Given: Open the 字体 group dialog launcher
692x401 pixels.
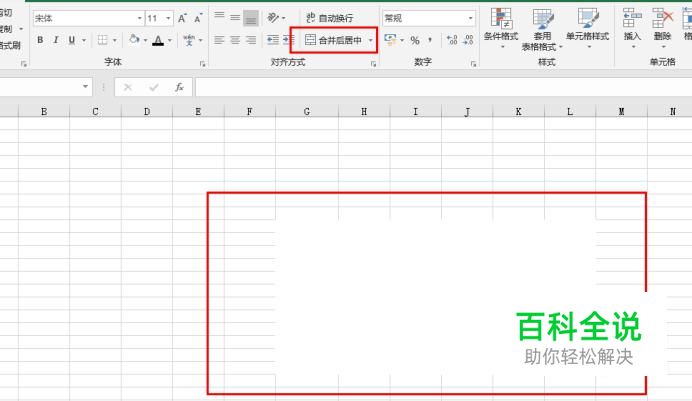Looking at the screenshot, I should pyautogui.click(x=203, y=64).
